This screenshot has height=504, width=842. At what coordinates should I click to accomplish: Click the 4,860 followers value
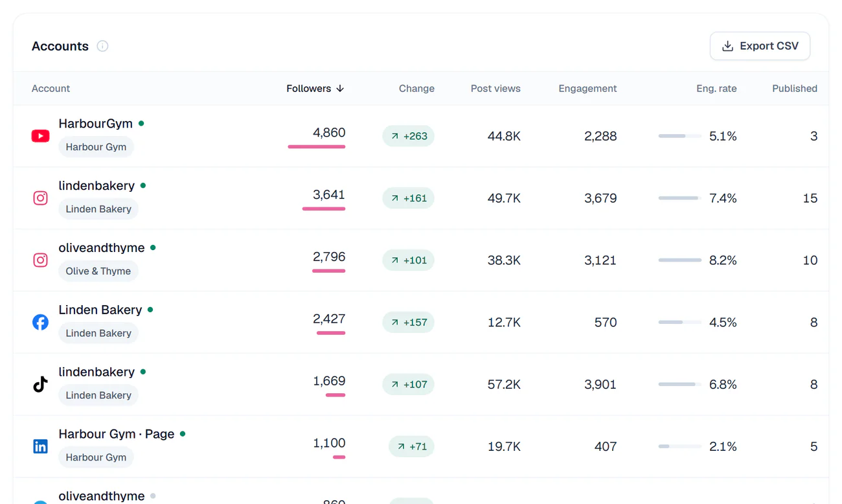[329, 133]
